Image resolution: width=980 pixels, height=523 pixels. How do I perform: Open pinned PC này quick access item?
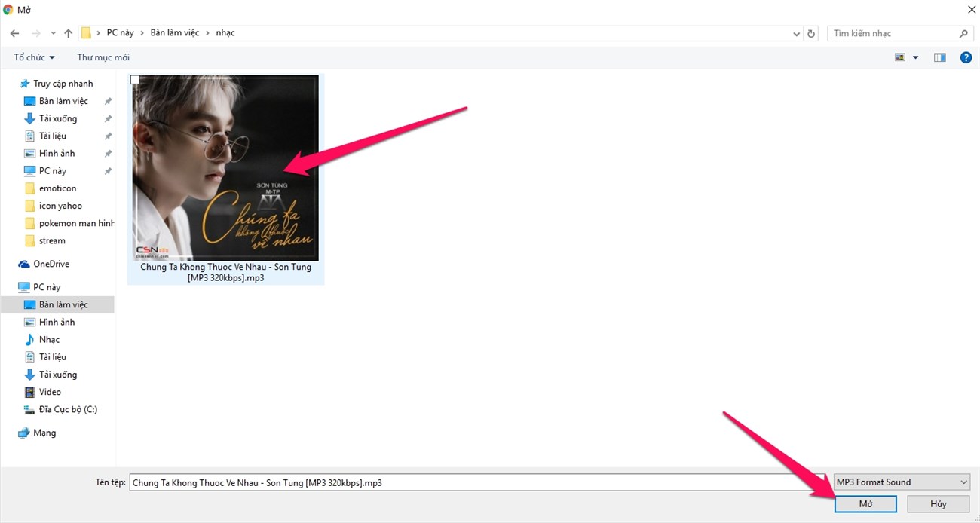tap(53, 170)
